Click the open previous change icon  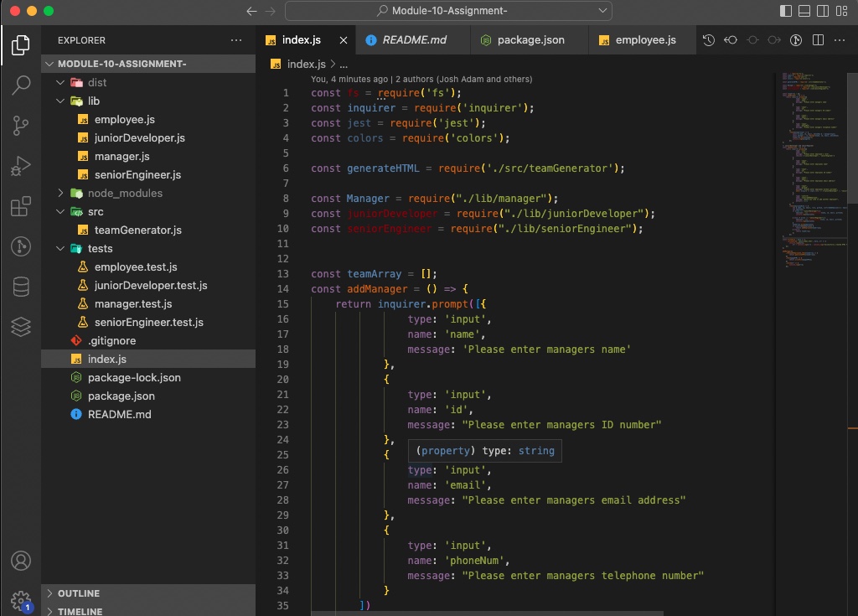(731, 40)
